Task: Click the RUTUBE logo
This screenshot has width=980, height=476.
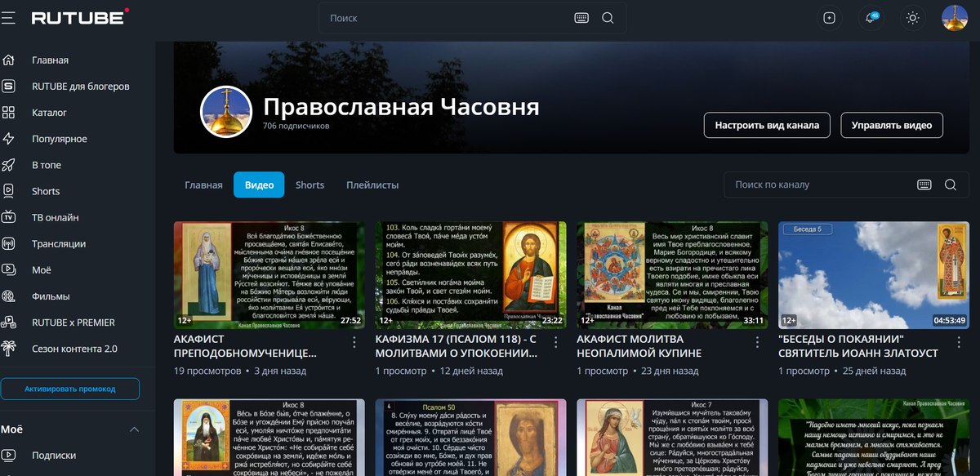Action: pyautogui.click(x=80, y=17)
